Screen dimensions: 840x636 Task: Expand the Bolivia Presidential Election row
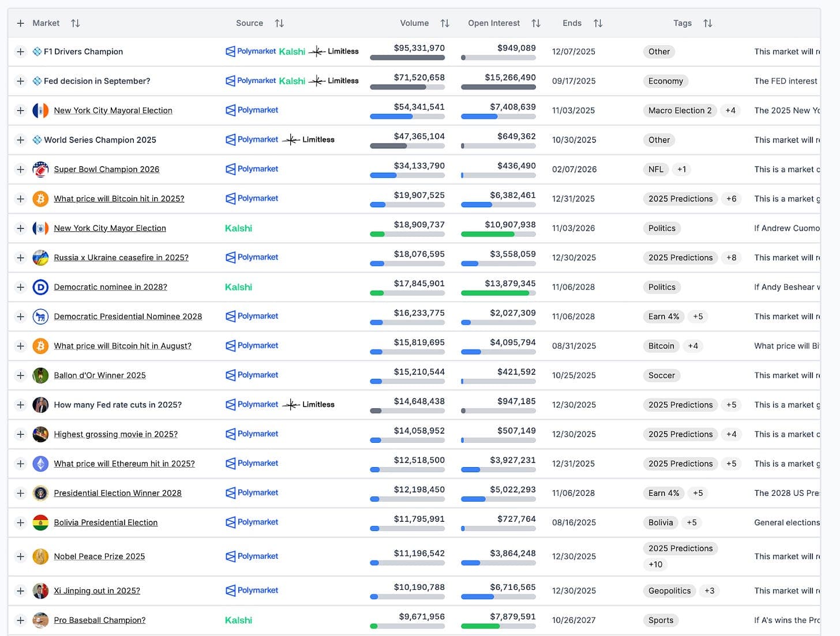point(20,522)
